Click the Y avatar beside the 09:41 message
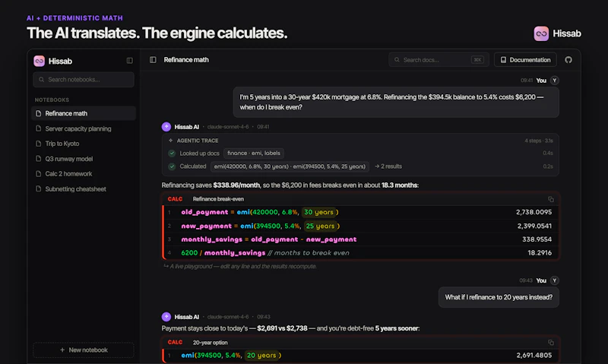The height and width of the screenshot is (364, 608). pos(555,81)
